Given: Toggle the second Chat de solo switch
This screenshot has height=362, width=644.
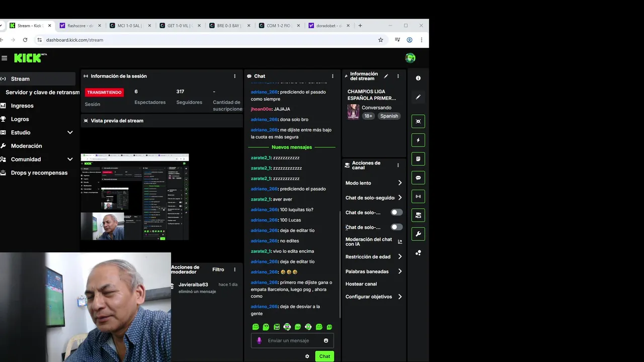Looking at the screenshot, I should coord(396,227).
